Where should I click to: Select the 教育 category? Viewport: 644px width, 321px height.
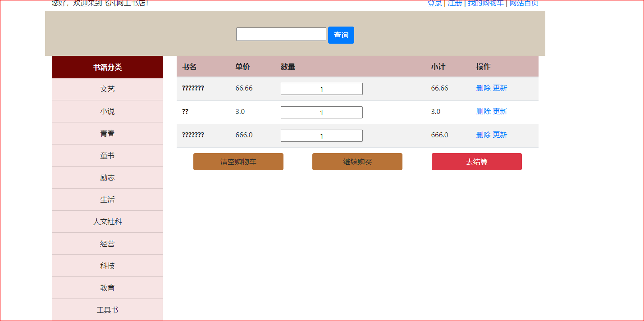coord(107,288)
